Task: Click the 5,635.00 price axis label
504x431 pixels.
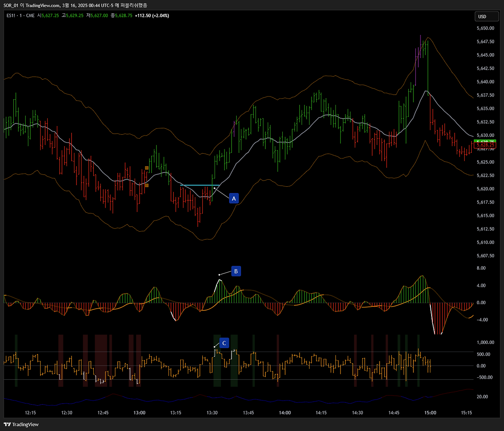Action: (x=485, y=109)
